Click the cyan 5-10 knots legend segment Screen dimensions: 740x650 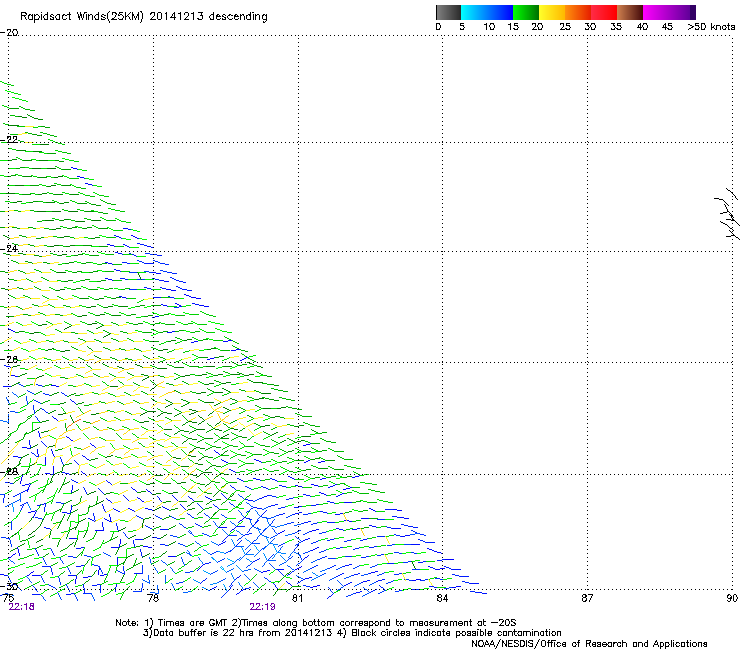tap(474, 12)
